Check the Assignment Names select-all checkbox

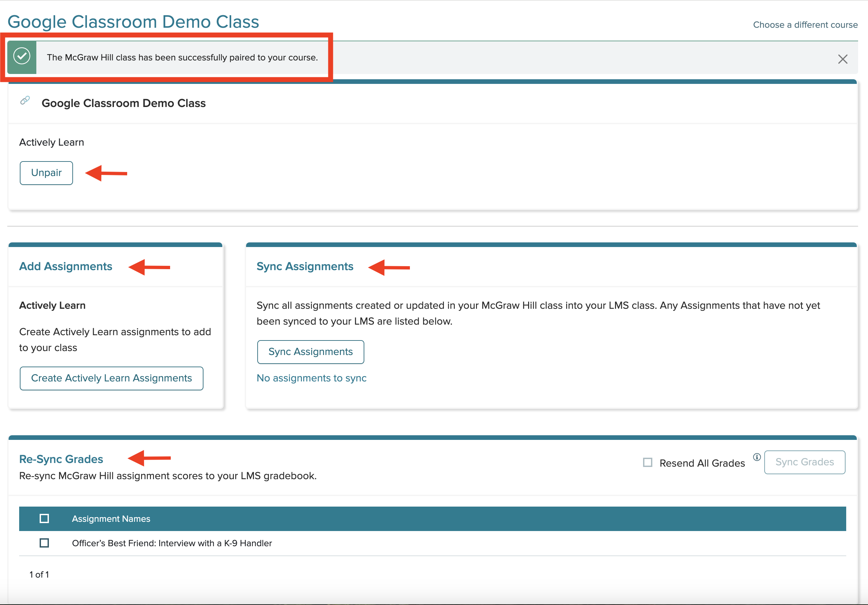pos(44,518)
